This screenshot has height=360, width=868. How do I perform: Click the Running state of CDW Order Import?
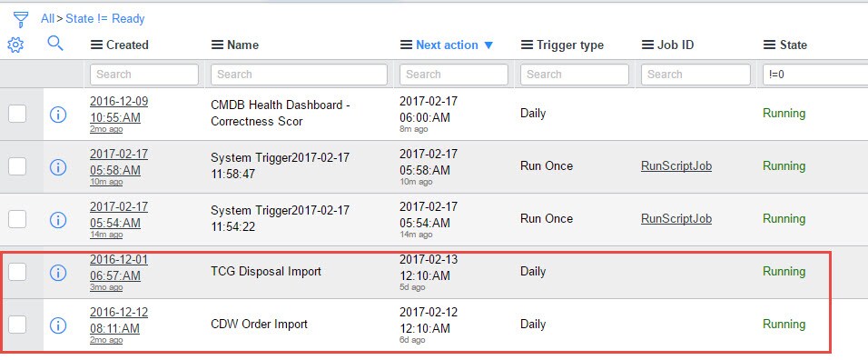[x=784, y=324]
